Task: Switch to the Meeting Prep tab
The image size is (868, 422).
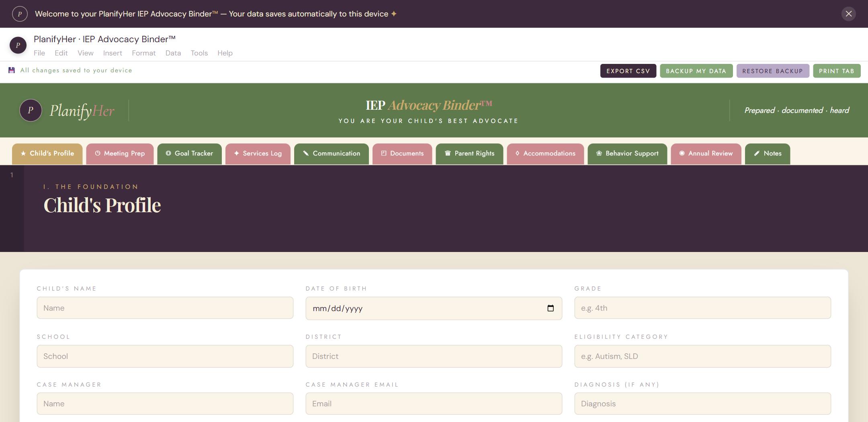Action: (120, 154)
